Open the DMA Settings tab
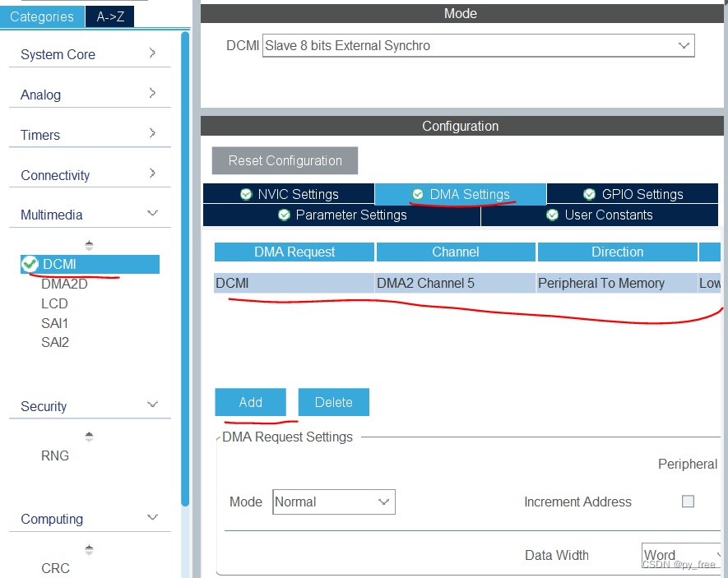Image resolution: width=728 pixels, height=578 pixels. (x=461, y=194)
